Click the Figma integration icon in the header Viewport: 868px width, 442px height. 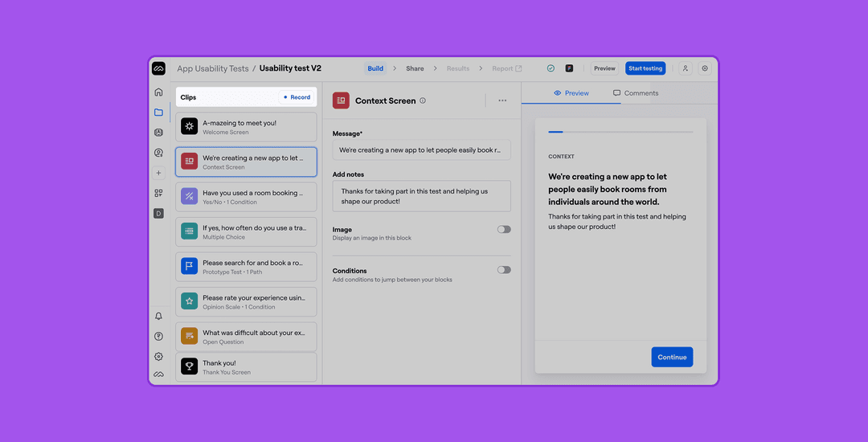[569, 68]
